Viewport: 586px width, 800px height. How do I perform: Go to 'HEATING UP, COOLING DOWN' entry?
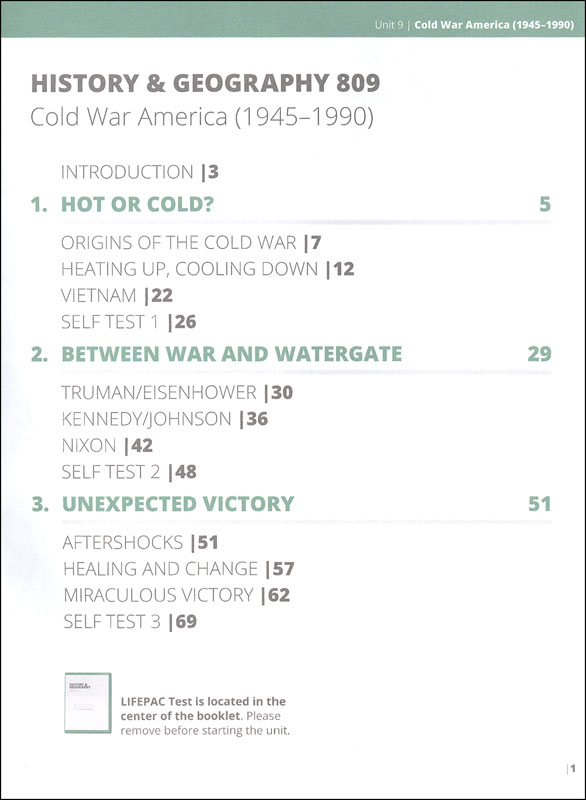coord(208,269)
